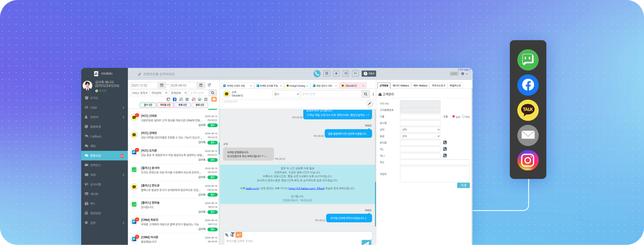Click the 이름 name input field
The image size is (644, 245).
click(420, 116)
